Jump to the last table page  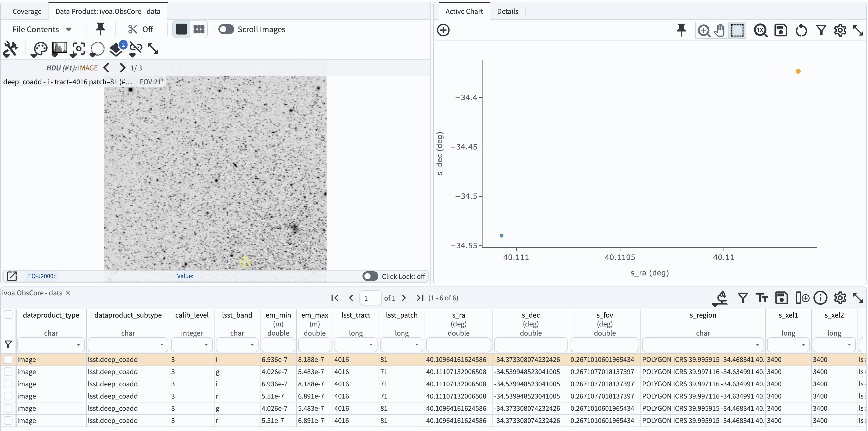click(x=420, y=298)
